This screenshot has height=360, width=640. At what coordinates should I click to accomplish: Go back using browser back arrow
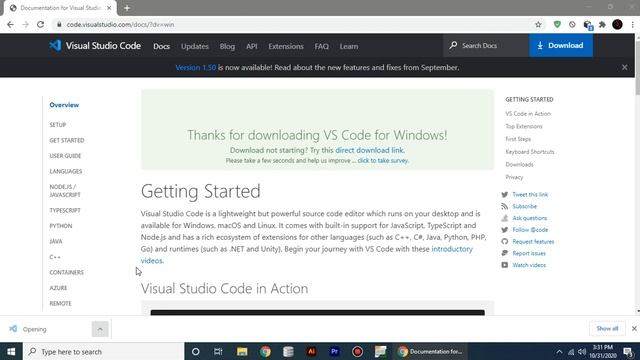(x=10, y=24)
